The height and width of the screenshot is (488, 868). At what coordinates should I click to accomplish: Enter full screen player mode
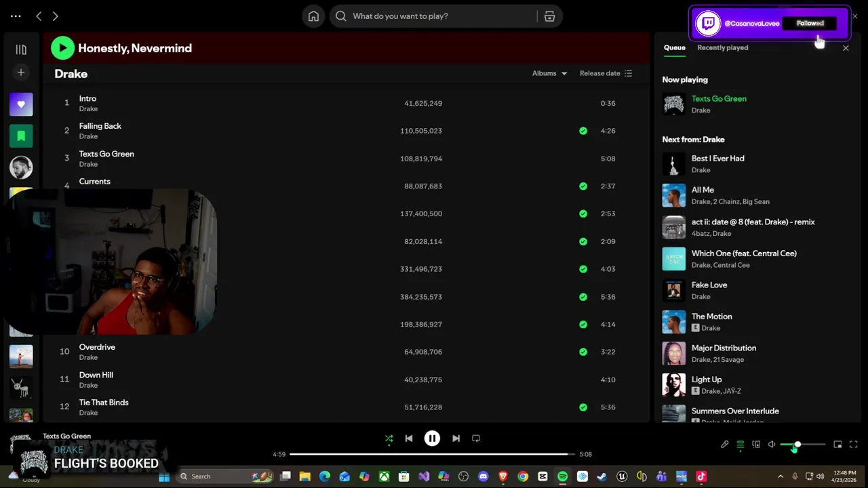[x=853, y=445]
